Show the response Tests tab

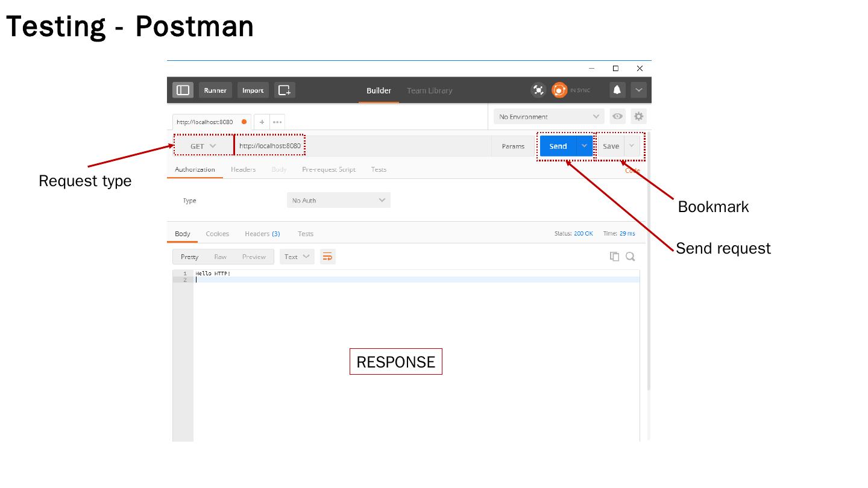(x=306, y=234)
